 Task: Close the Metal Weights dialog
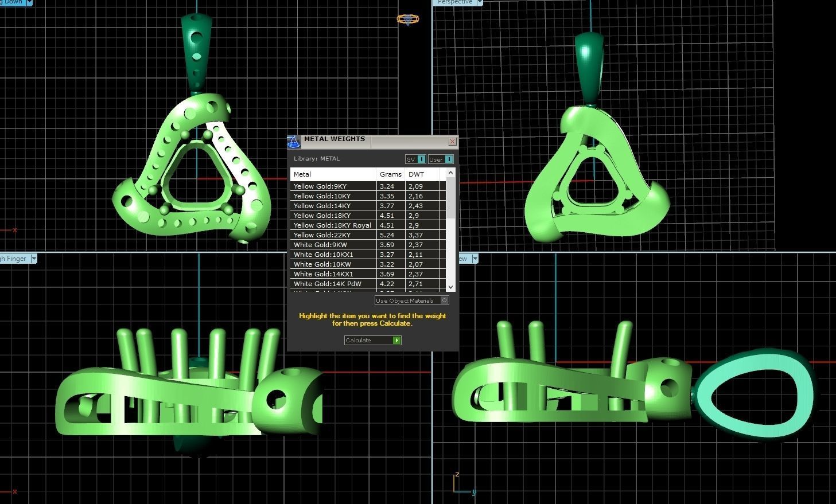click(x=452, y=141)
